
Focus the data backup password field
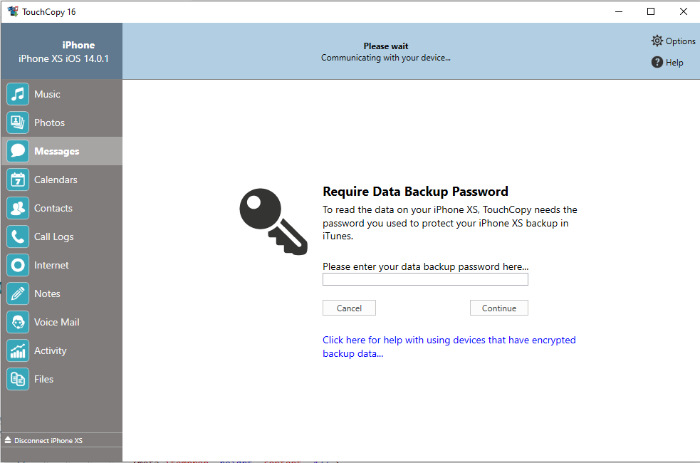click(x=425, y=279)
